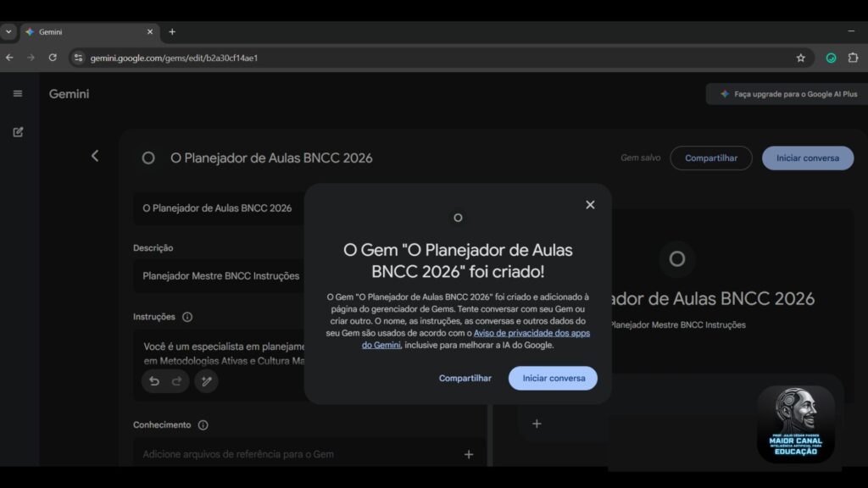
Task: Click the plus icon in the preview panel
Action: click(x=537, y=423)
